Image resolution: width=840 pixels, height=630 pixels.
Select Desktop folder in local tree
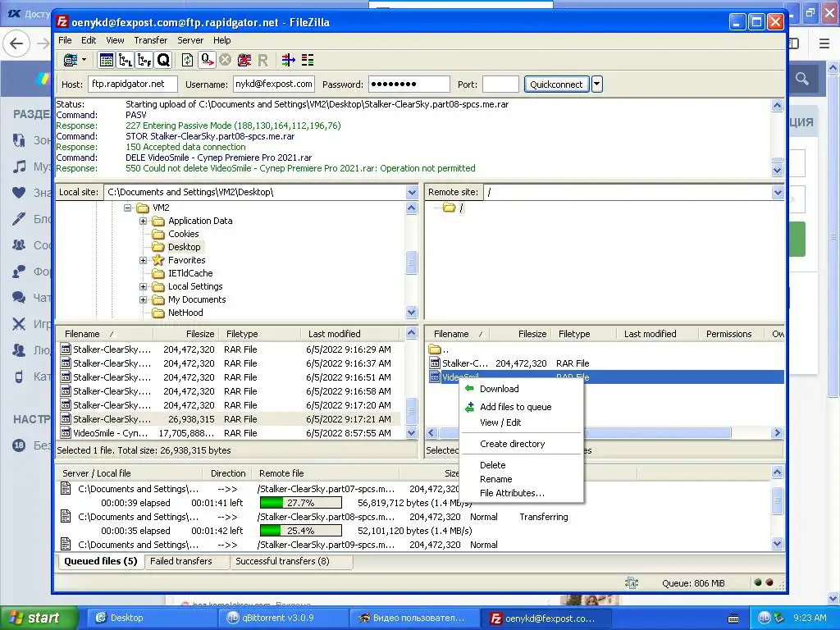[x=185, y=247]
